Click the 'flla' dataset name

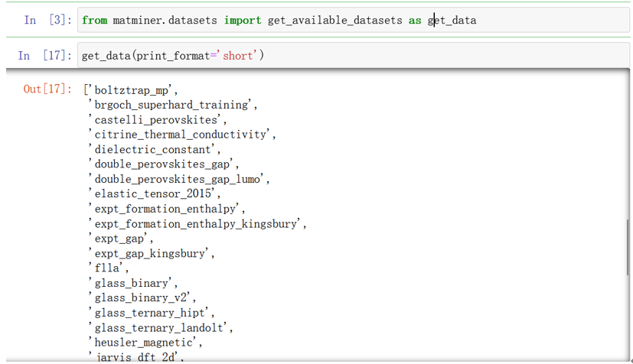click(x=109, y=268)
